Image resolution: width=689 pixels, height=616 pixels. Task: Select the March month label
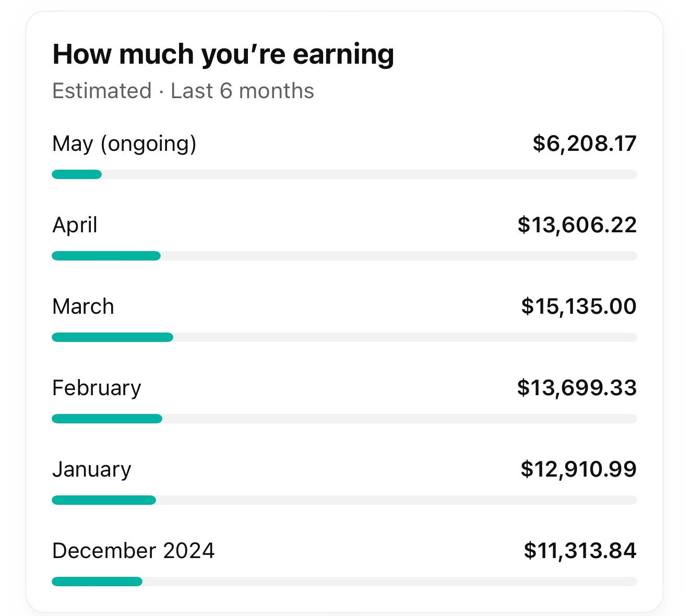tap(83, 306)
